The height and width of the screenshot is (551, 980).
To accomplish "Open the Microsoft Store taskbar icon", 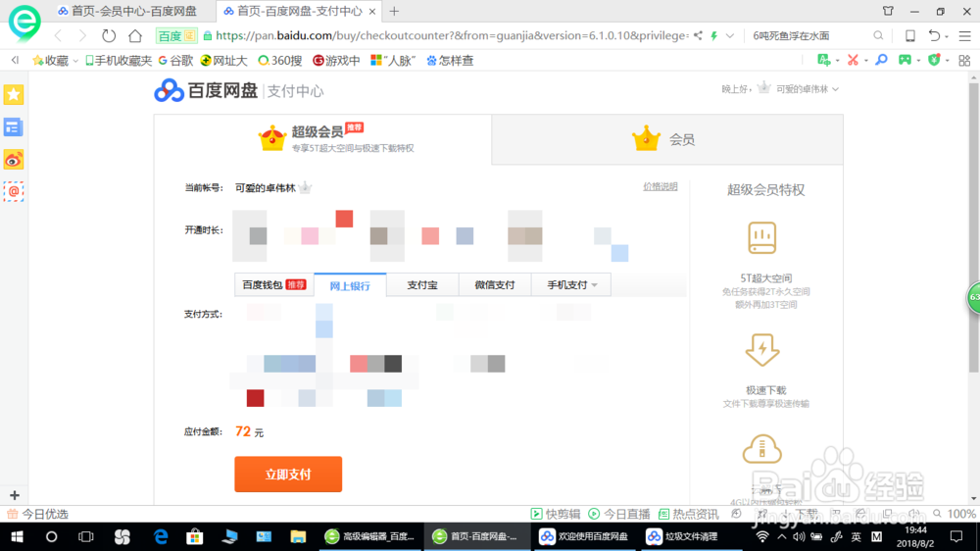I will tap(195, 536).
